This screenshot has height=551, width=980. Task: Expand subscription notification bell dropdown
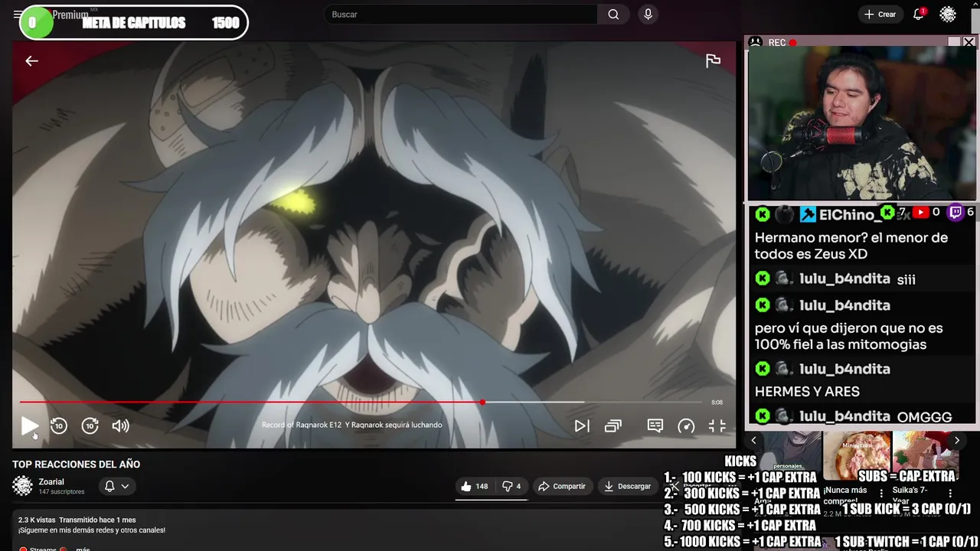coord(116,486)
